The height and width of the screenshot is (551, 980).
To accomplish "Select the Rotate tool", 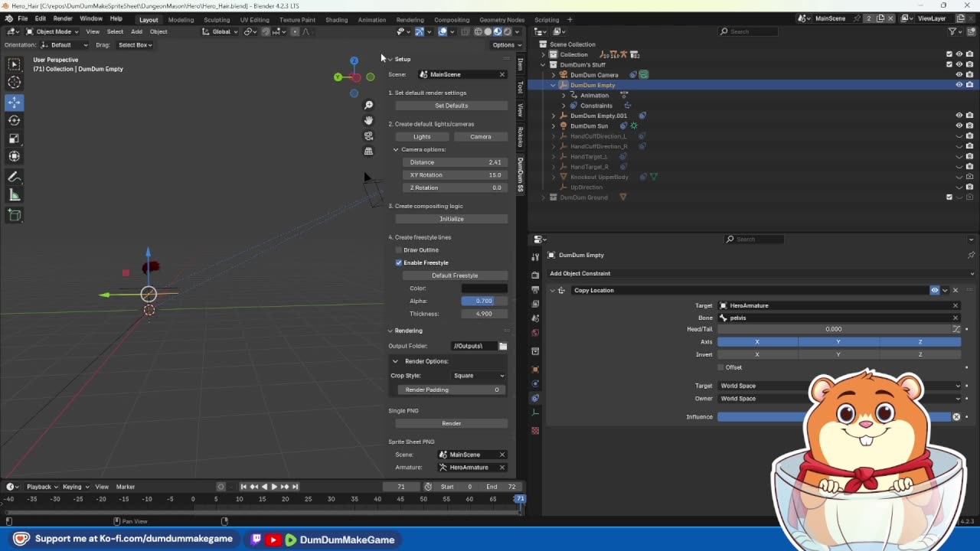I will pos(14,120).
